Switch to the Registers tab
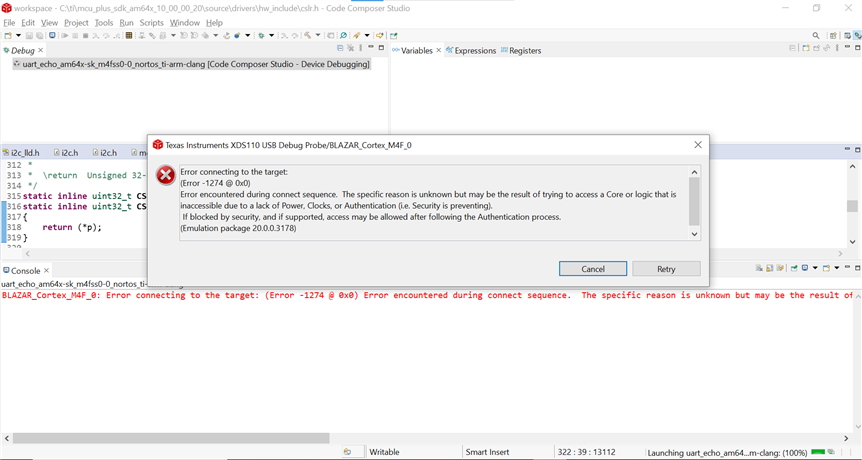 [x=521, y=51]
